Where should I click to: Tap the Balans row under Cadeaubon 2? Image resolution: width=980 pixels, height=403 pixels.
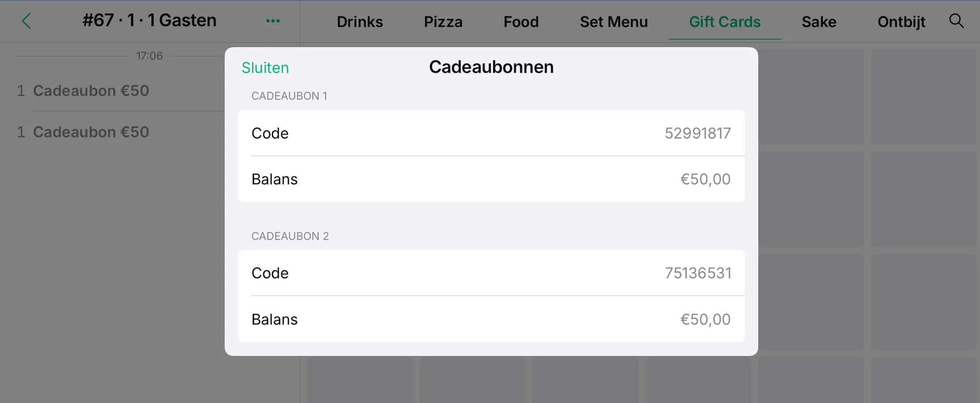coord(491,319)
